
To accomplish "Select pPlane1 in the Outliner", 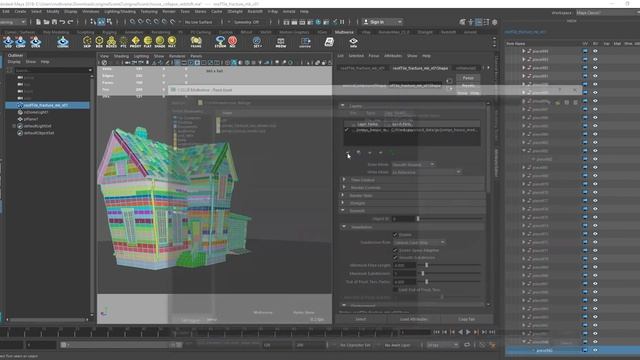I will click(x=31, y=119).
